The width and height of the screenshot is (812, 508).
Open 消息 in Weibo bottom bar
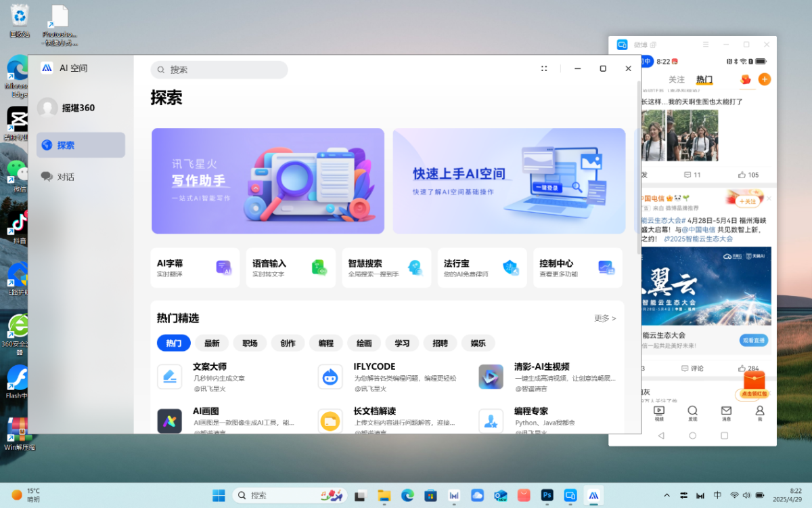pyautogui.click(x=726, y=413)
